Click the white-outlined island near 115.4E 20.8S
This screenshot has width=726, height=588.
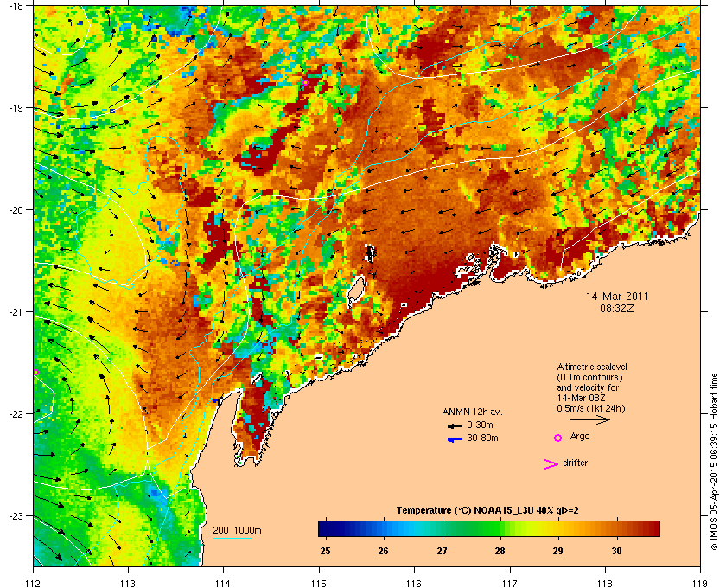pos(356,290)
